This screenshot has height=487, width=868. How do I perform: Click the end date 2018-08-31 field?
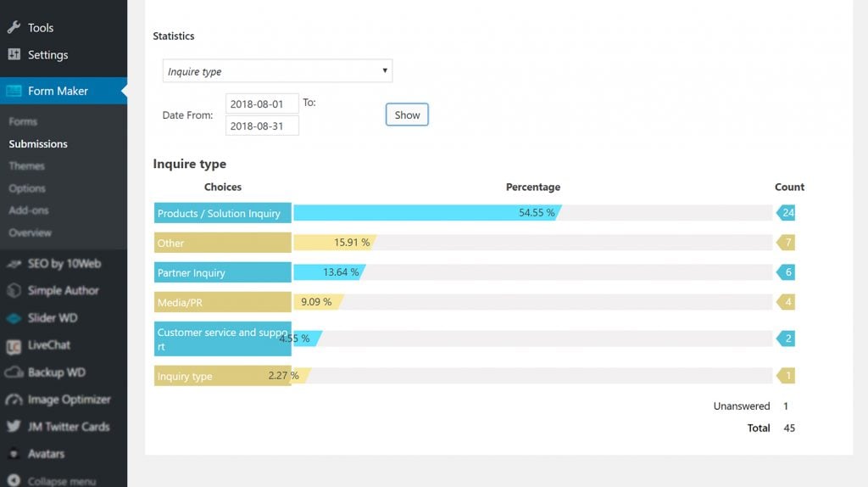262,126
